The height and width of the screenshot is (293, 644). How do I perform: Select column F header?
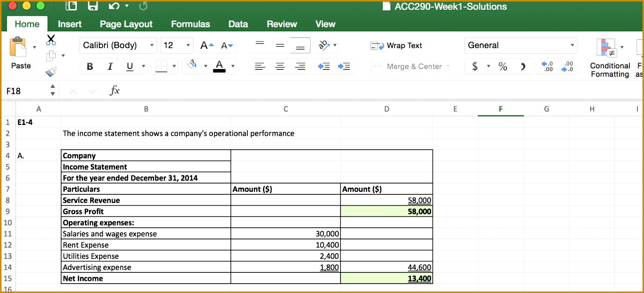(500, 109)
